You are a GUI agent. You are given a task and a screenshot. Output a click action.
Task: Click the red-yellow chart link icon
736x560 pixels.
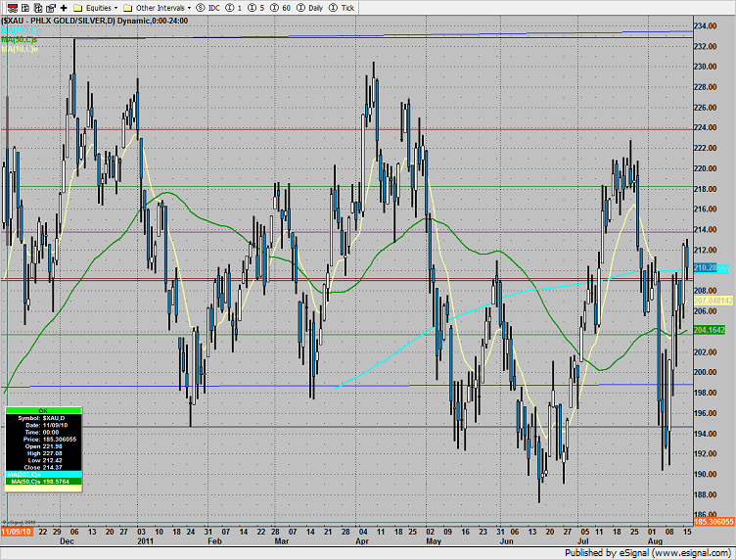point(13,8)
